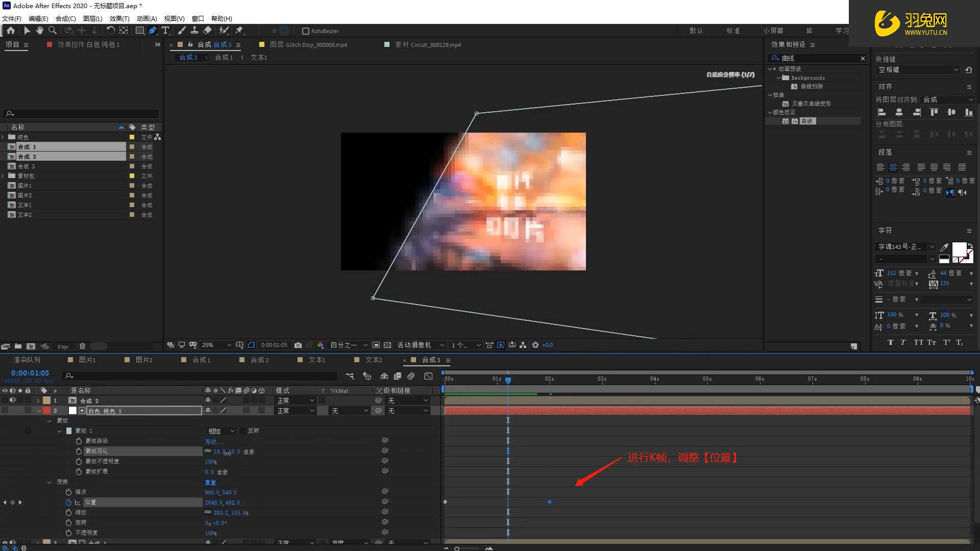The width and height of the screenshot is (980, 551).
Task: Click 标准 workspace button
Action: [733, 31]
